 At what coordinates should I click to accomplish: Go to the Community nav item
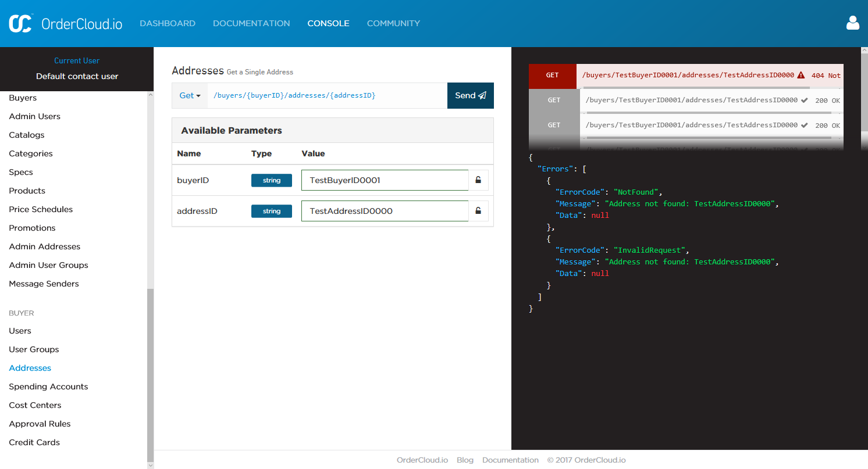pyautogui.click(x=393, y=23)
